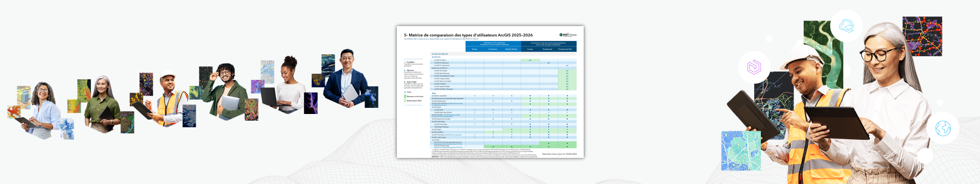Click the cloud icon bubble

pyautogui.click(x=846, y=26)
